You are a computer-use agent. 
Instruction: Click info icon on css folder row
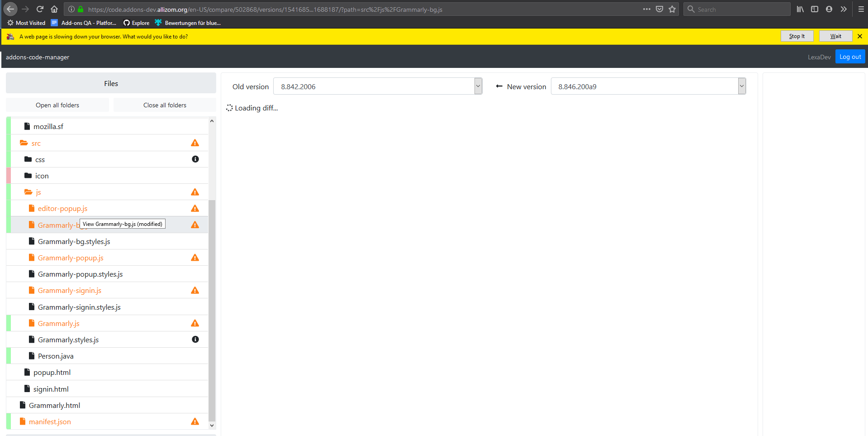click(x=195, y=159)
